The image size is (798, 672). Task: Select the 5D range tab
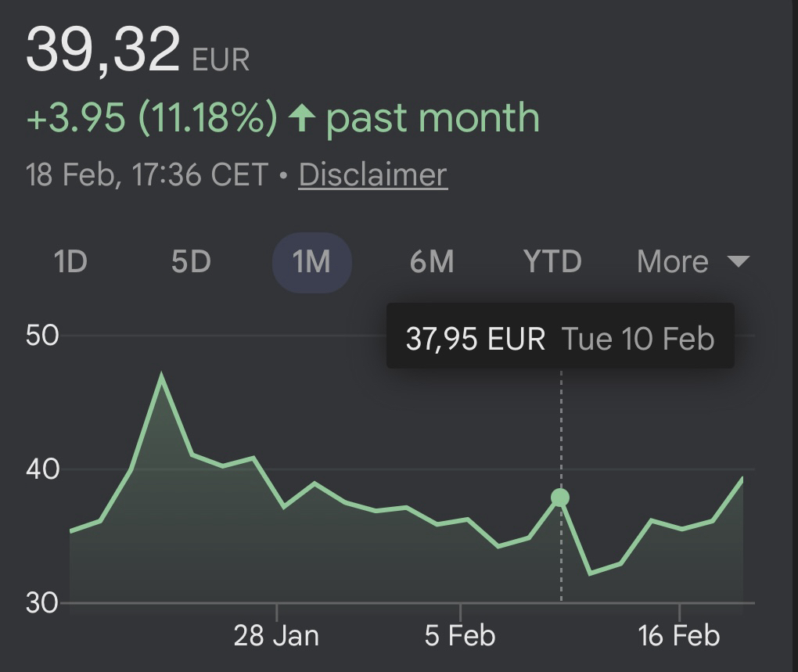[191, 262]
